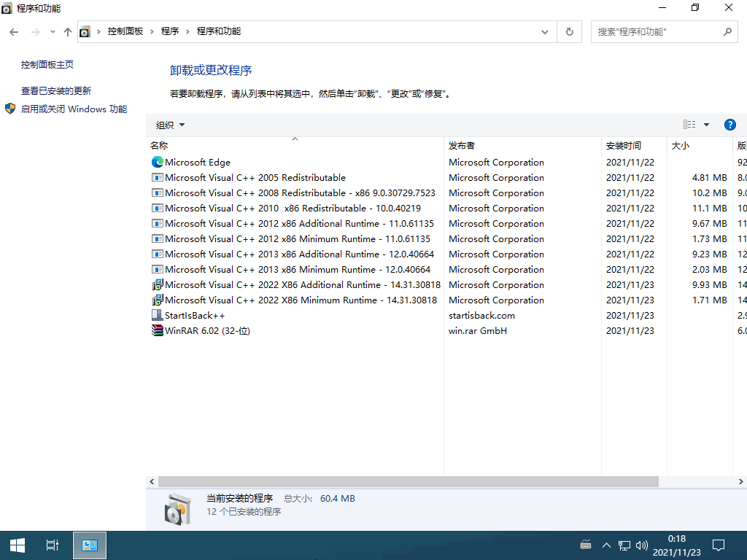Open Task View on the taskbar
Viewport: 747px width, 560px height.
click(x=52, y=545)
